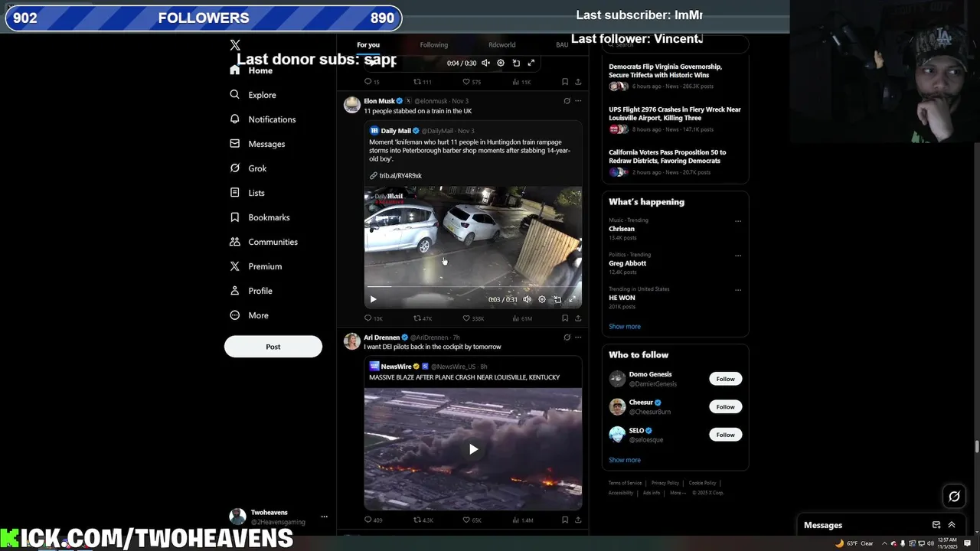This screenshot has width=980, height=551.
Task: Switch to the Rdcworld tab
Action: pyautogui.click(x=502, y=45)
